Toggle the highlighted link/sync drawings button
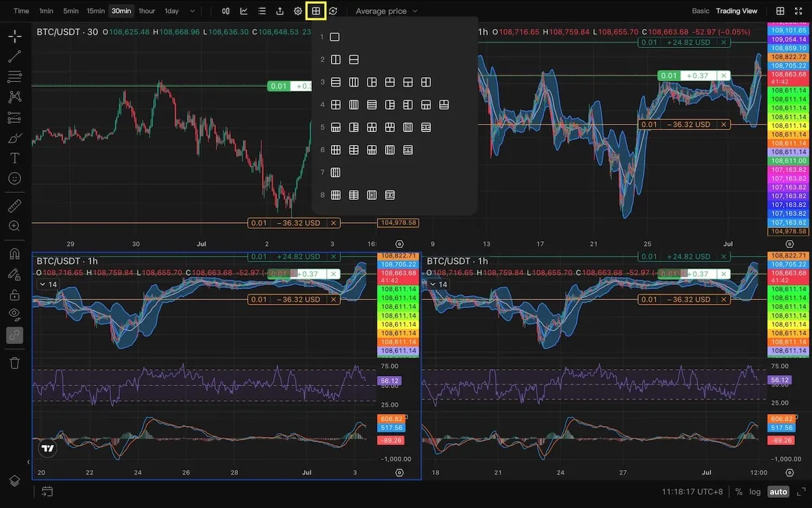812x508 pixels. pyautogui.click(x=15, y=335)
